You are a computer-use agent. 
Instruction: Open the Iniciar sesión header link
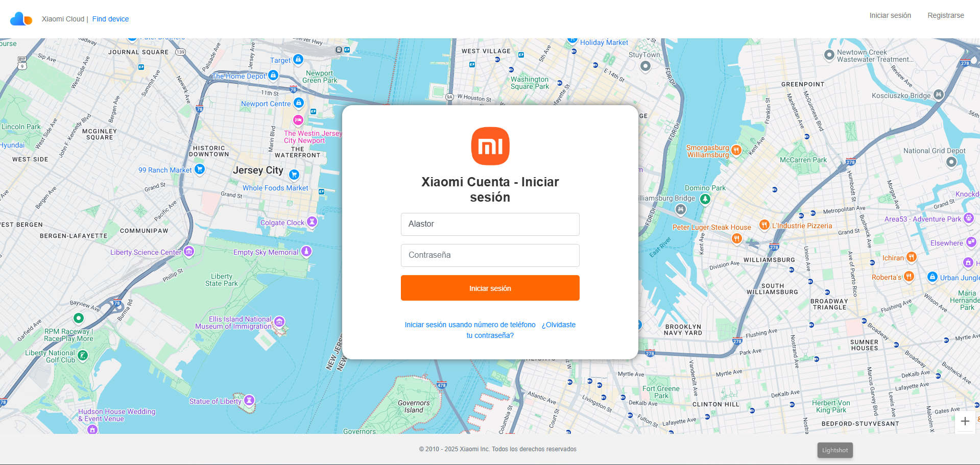[890, 15]
